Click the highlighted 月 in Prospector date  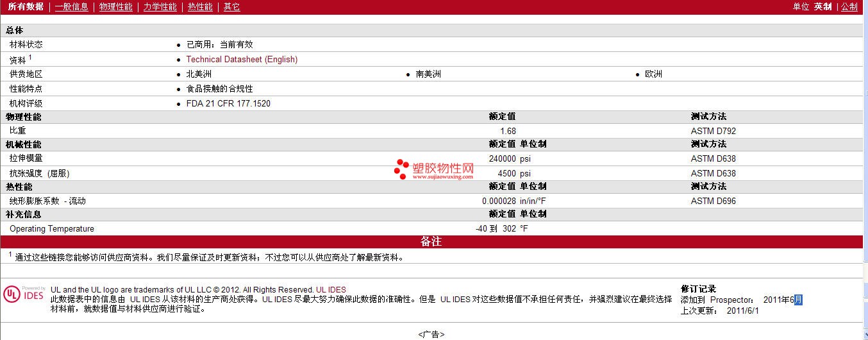tap(798, 300)
